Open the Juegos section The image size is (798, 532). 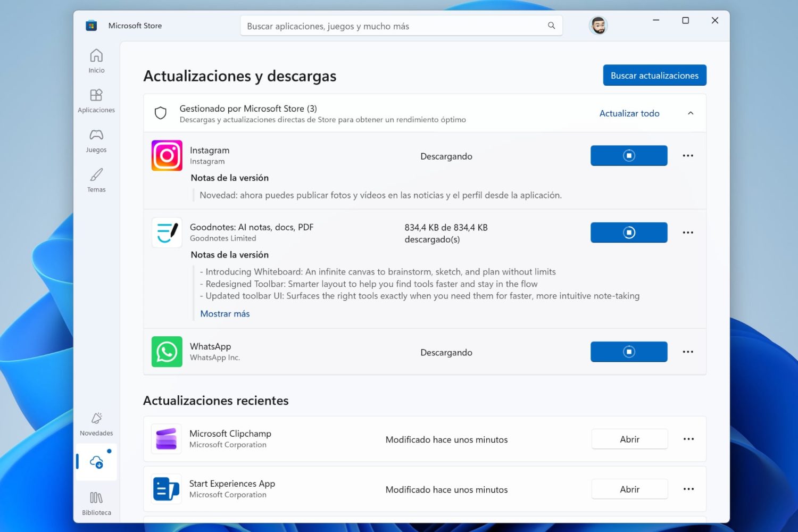click(x=96, y=140)
